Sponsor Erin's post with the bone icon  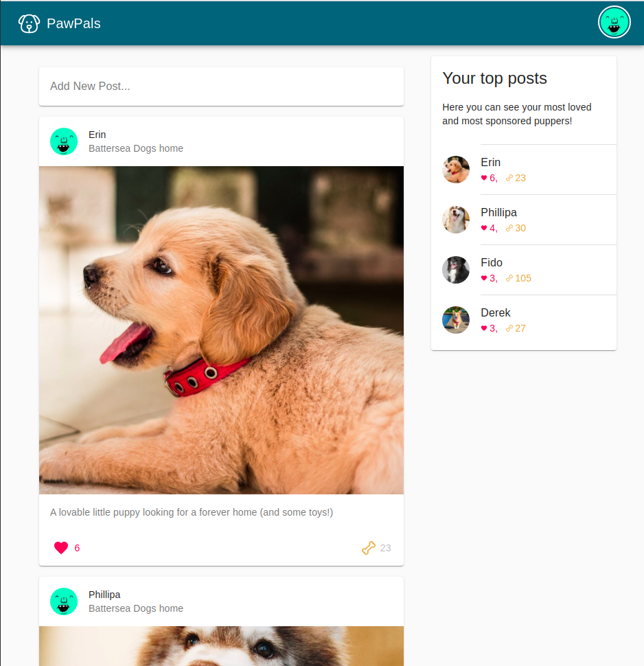pos(368,548)
